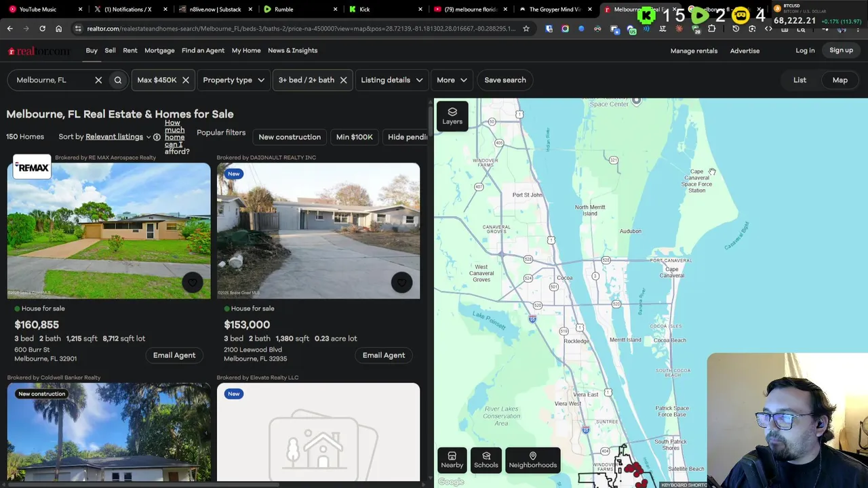This screenshot has width=868, height=488.
Task: Show Schools on the map
Action: click(x=486, y=460)
